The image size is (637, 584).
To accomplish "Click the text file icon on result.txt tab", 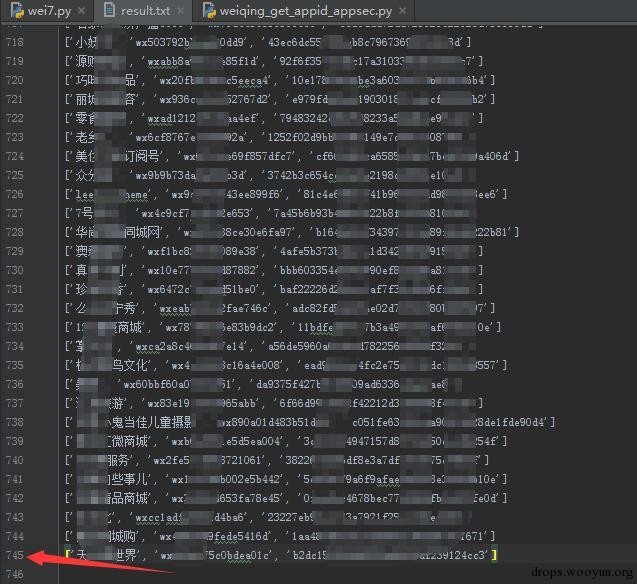I will point(109,10).
